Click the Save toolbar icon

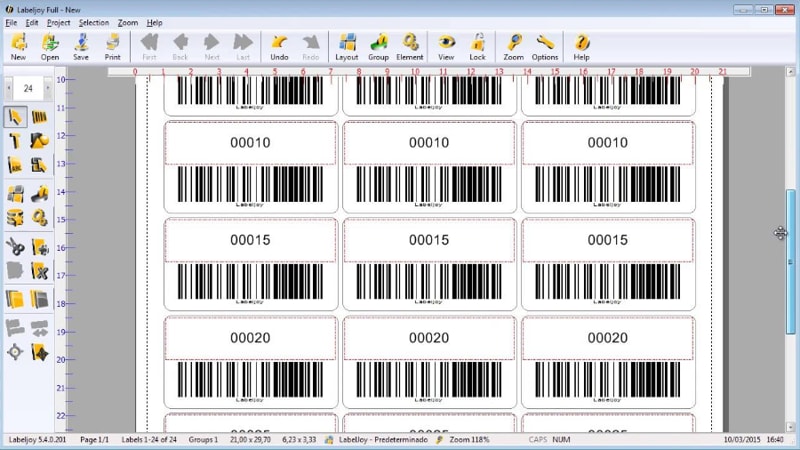[81, 47]
